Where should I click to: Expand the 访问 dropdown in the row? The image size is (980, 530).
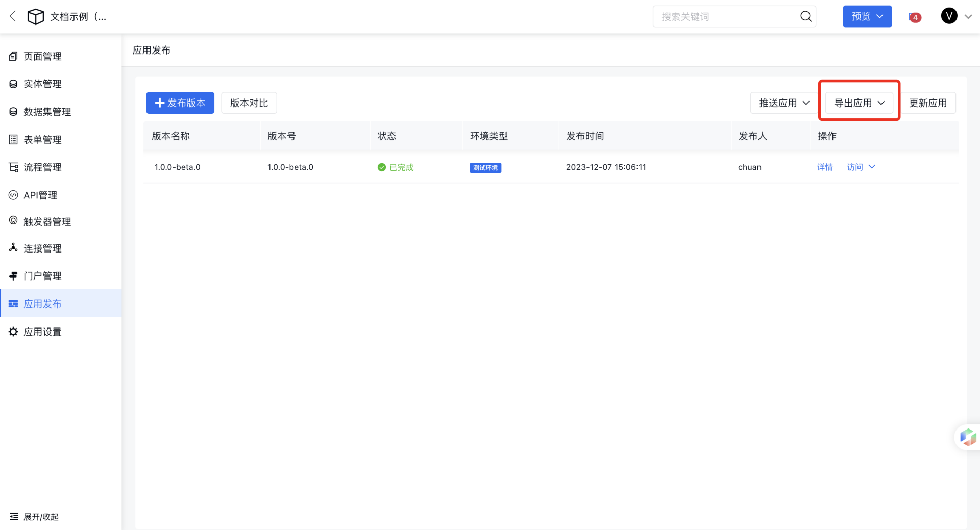(x=861, y=167)
